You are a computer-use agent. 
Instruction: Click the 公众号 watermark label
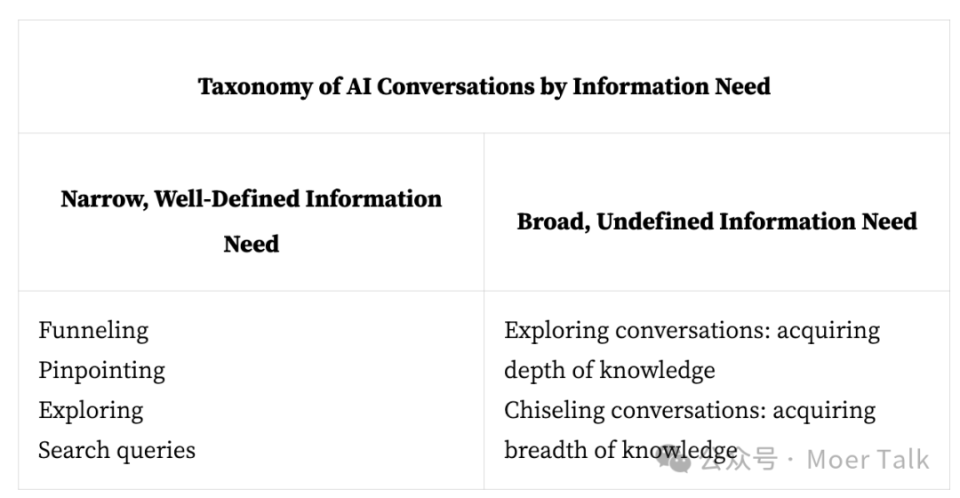738,460
